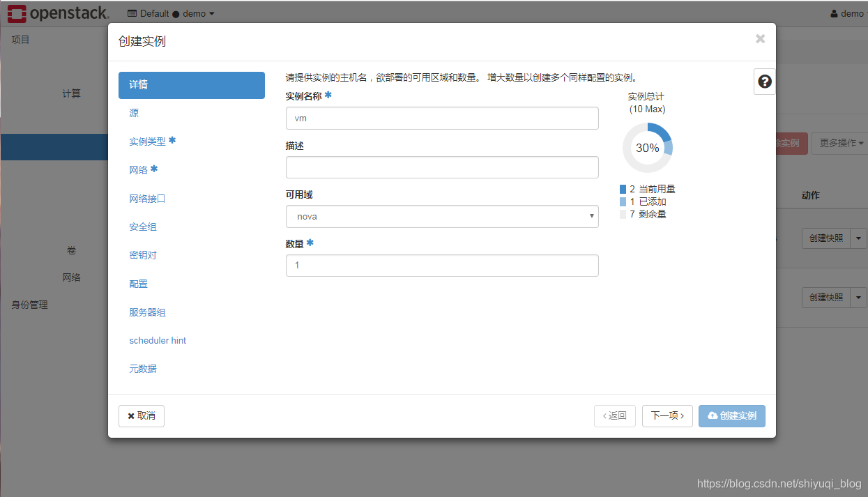Viewport: 868px width, 497px height.
Task: Open the demo user menu
Action: (847, 13)
